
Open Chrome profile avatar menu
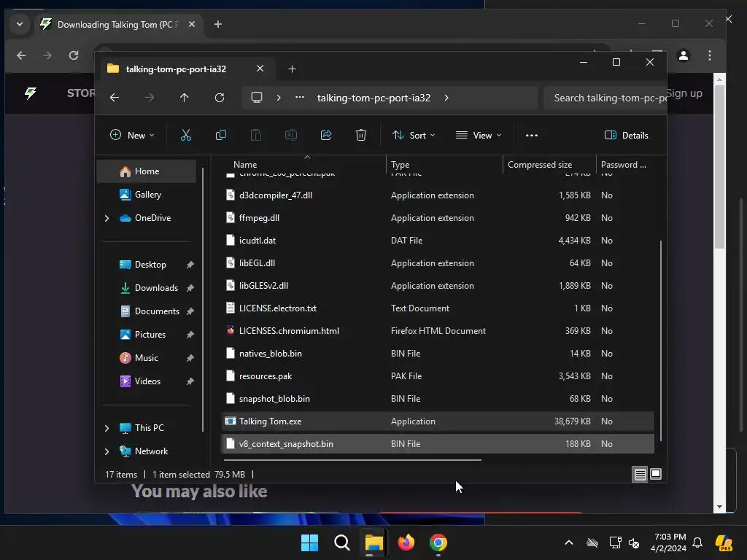[x=683, y=55]
